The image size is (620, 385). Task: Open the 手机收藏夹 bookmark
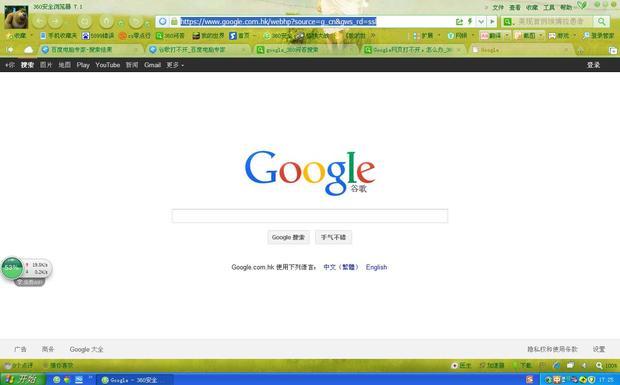pyautogui.click(x=59, y=36)
